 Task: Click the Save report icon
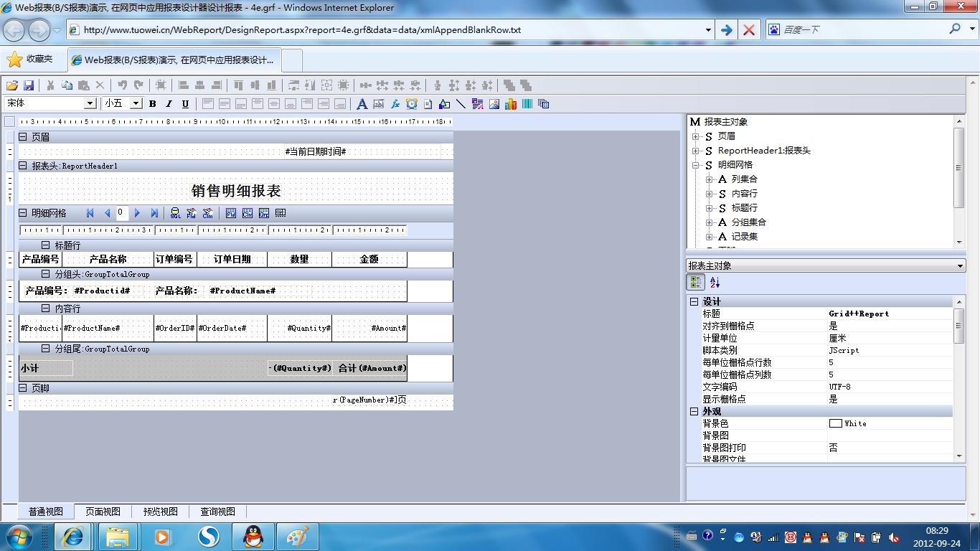click(x=29, y=85)
